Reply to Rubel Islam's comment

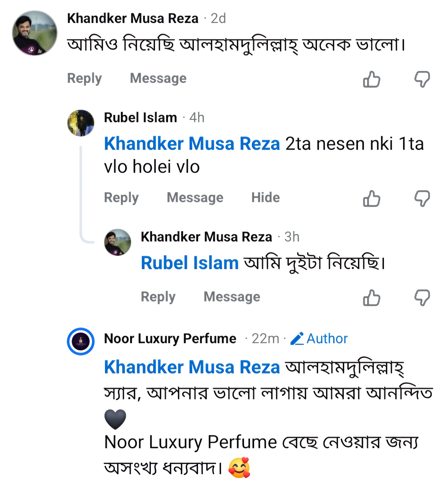[x=121, y=197]
